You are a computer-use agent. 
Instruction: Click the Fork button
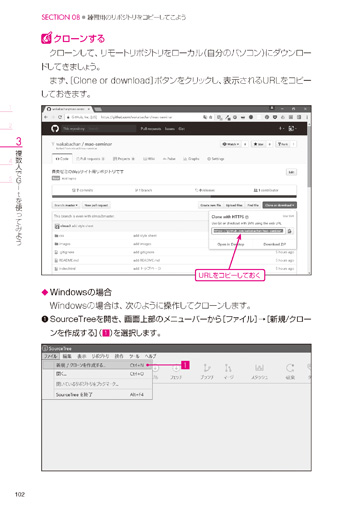pyautogui.click(x=283, y=144)
